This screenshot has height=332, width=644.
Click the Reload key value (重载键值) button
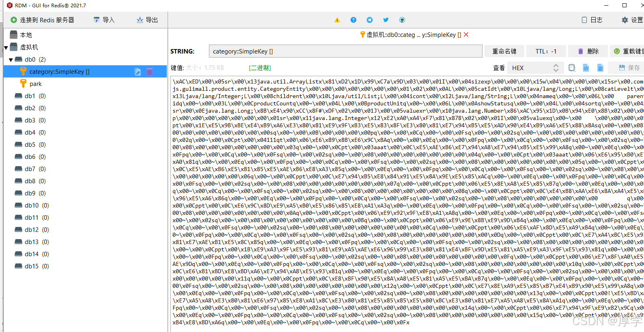tap(627, 51)
